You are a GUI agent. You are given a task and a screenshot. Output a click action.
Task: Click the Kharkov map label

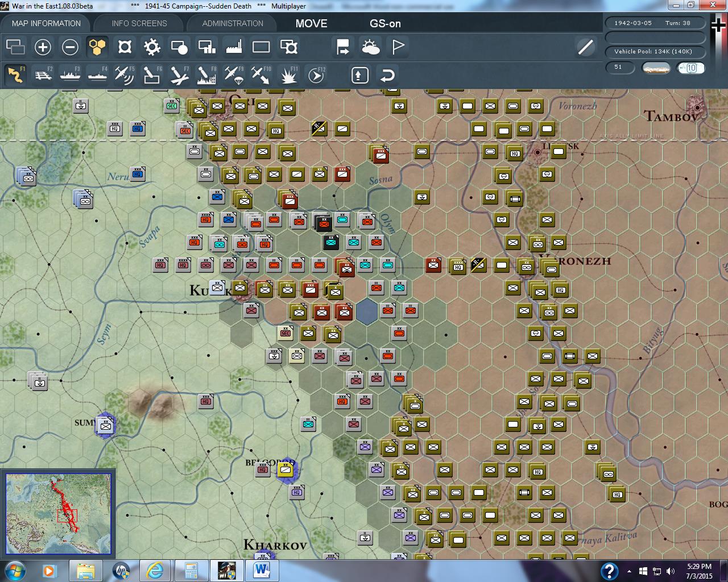point(275,544)
